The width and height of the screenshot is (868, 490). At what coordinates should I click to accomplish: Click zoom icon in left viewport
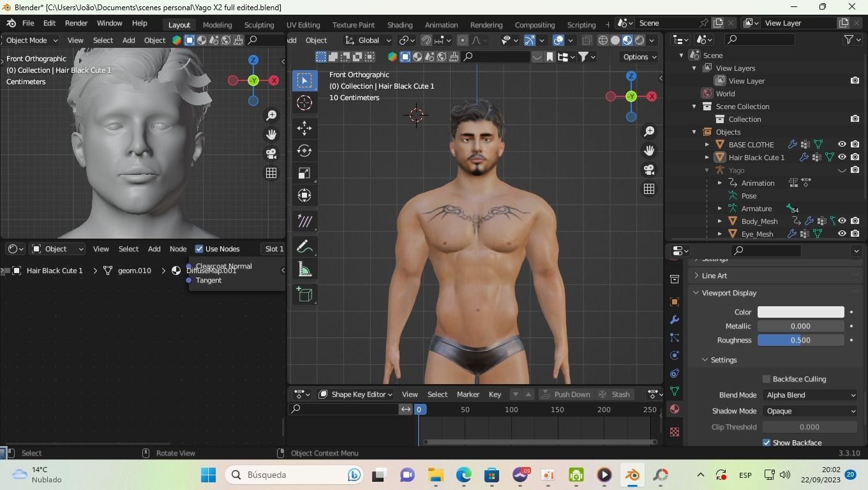(271, 115)
